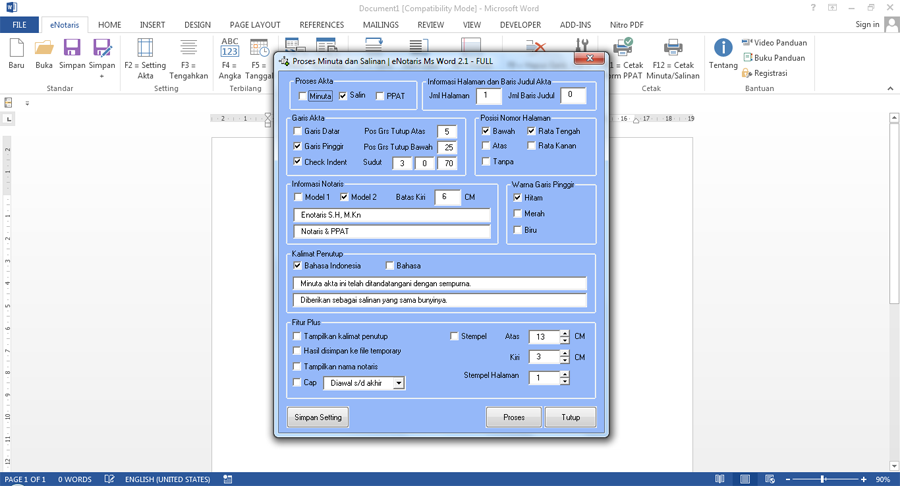Image resolution: width=900 pixels, height=486 pixels.
Task: Switch to Nitro PDF tab
Action: (626, 25)
